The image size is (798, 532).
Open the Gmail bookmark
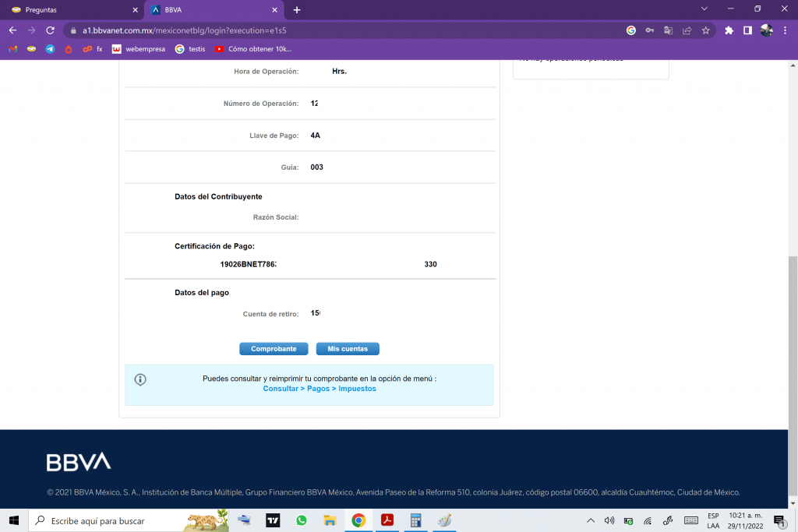tap(12, 49)
